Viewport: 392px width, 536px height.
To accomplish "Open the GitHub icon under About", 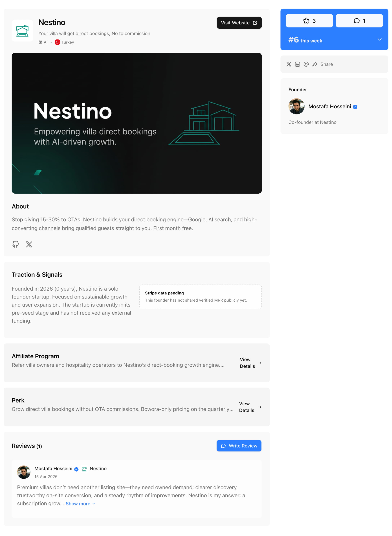I will point(16,244).
